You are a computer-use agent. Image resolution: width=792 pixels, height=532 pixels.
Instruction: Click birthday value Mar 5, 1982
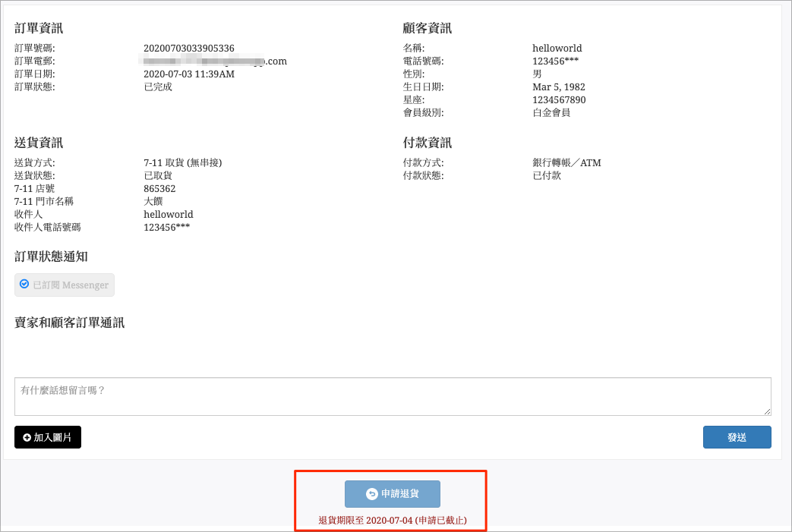coord(559,87)
